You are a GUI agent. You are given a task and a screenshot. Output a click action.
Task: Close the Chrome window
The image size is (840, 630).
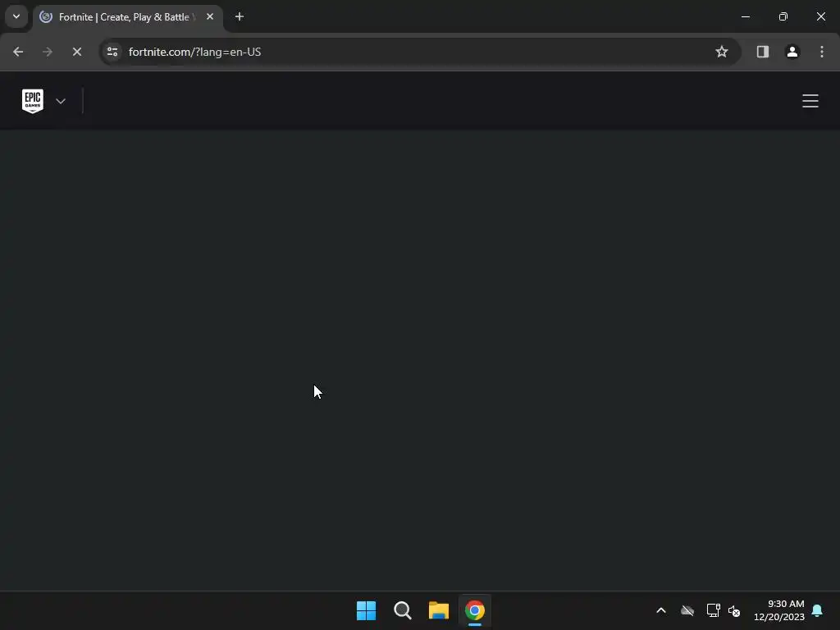tap(820, 16)
